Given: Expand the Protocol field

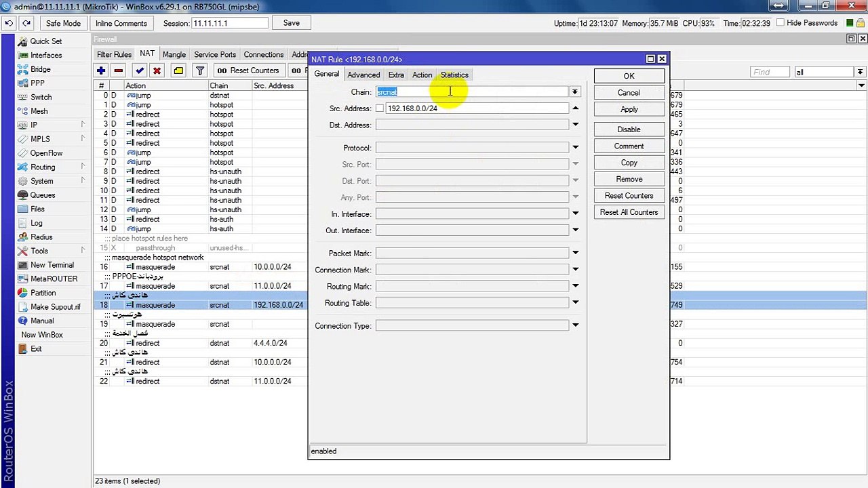Looking at the screenshot, I should [575, 148].
